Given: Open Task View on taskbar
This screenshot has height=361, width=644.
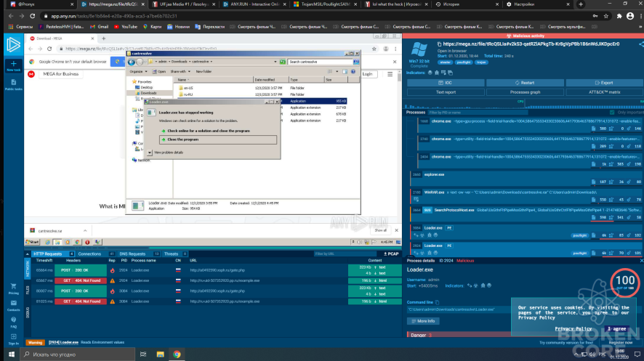Looking at the screenshot, I should click(143, 354).
